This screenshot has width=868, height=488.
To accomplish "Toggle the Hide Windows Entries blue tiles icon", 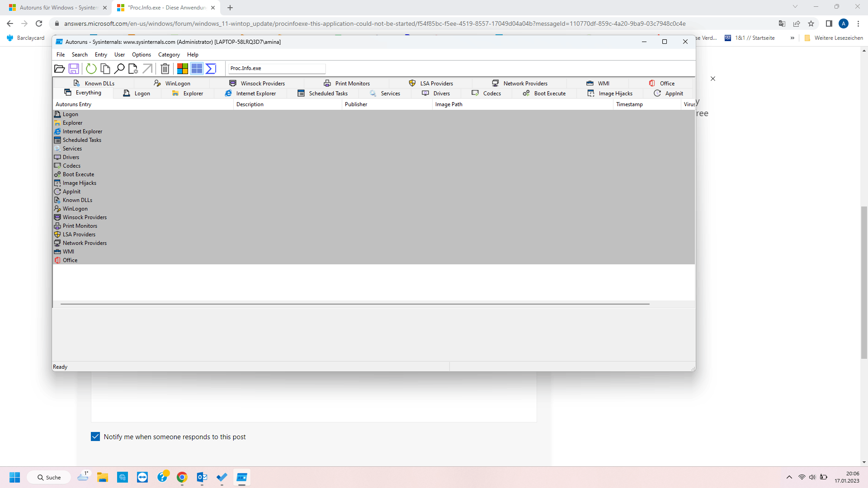I will pyautogui.click(x=197, y=69).
